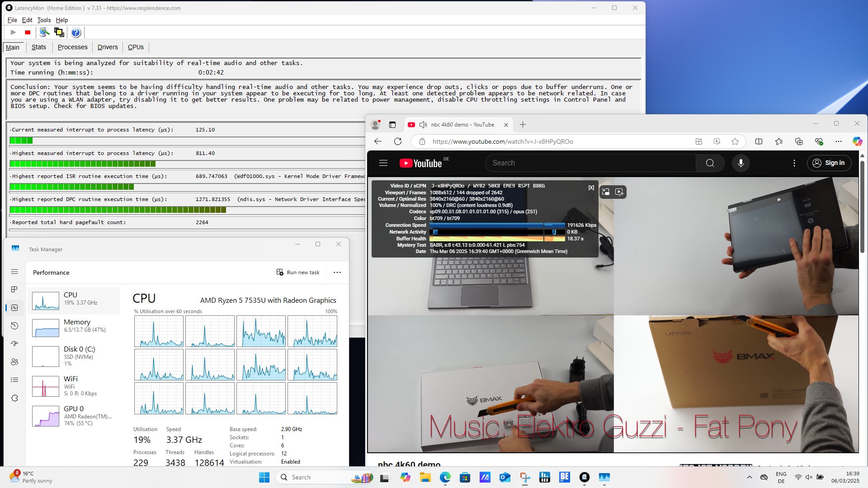Mute tab via speaker icon on YouTube tab
The width and height of the screenshot is (868, 488).
[x=423, y=125]
